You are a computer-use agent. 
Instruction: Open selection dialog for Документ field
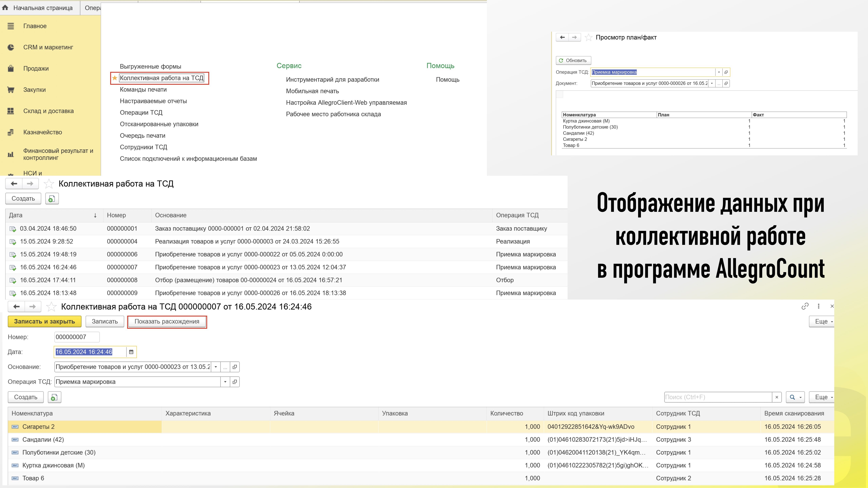[719, 84]
